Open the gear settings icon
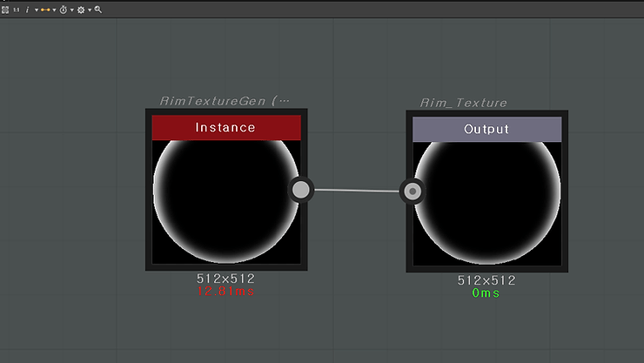Screen dimensions: 644x363 point(81,9)
